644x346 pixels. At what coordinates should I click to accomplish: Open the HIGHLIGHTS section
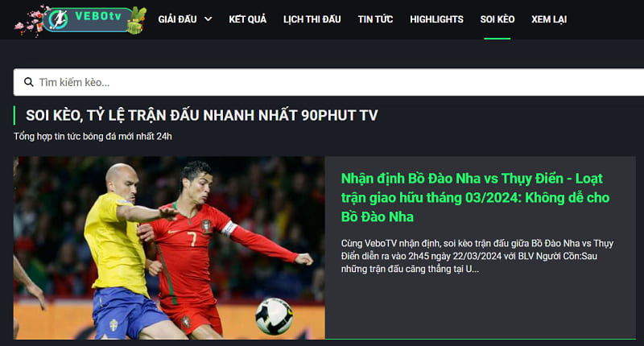[x=436, y=19]
